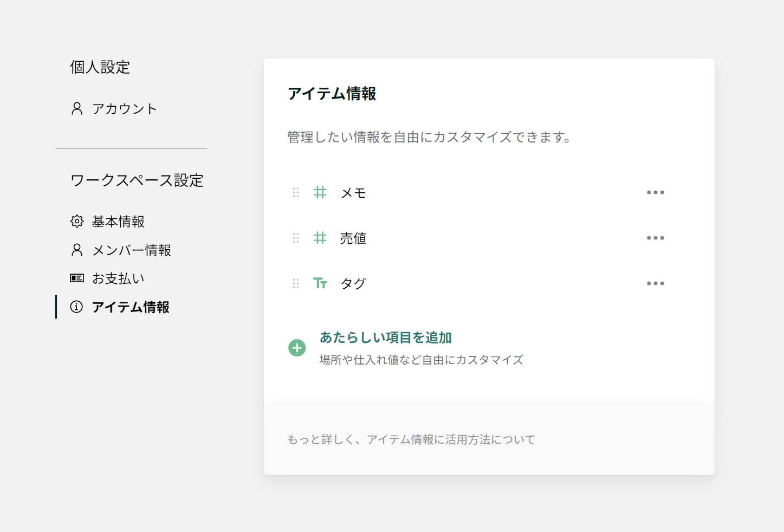This screenshot has width=784, height=532.
Task: Select the タグ item field
Action: 353,284
